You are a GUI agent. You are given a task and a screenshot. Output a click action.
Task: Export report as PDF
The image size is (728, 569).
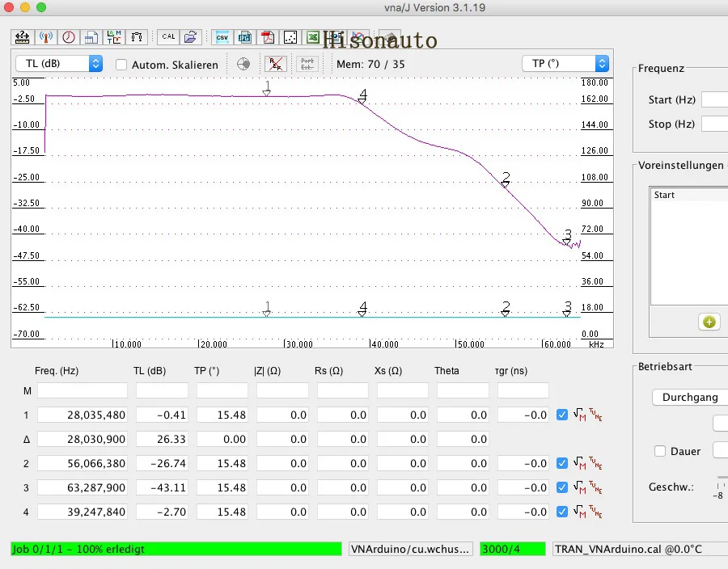click(x=268, y=37)
